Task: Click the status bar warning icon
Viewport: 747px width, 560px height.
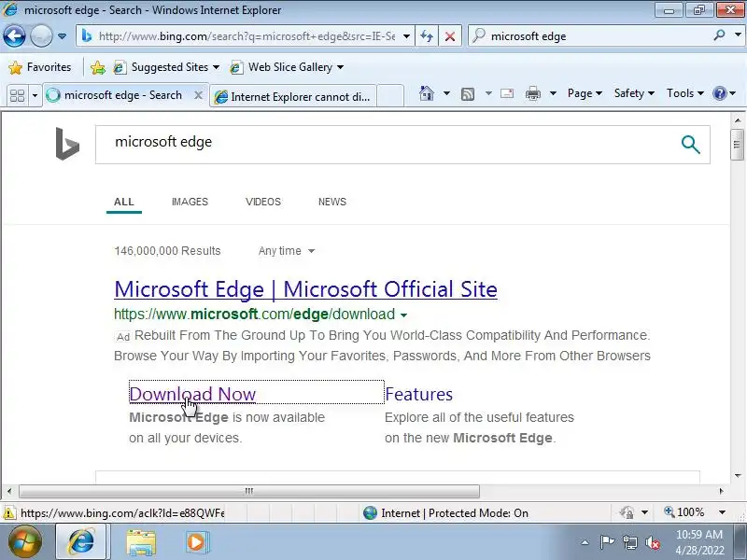Action: pyautogui.click(x=8, y=513)
